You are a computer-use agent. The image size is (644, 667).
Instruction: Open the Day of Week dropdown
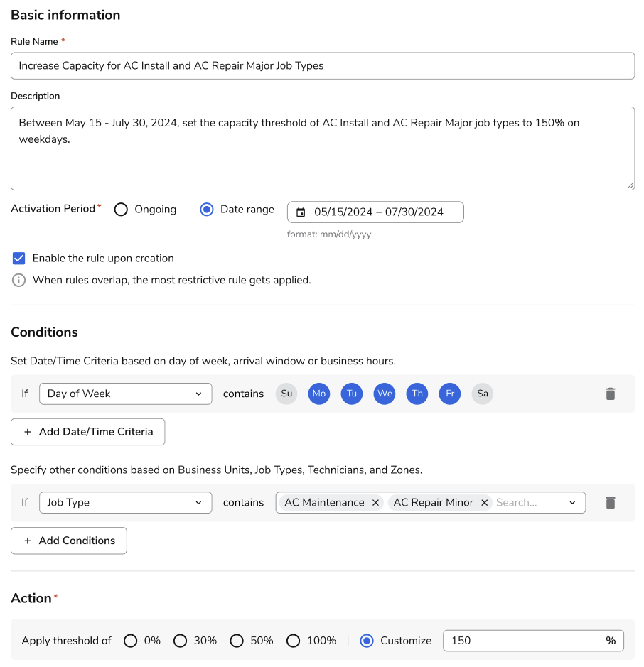pos(125,394)
